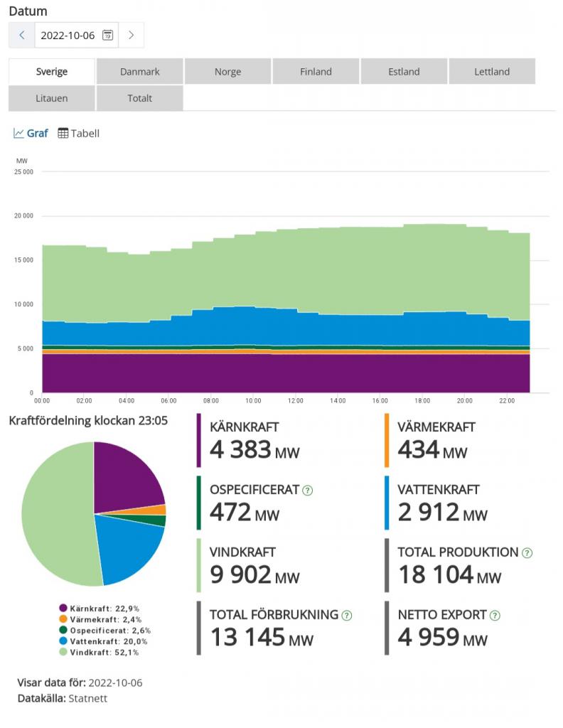Open the Estland tab
Image resolution: width=563 pixels, height=728 pixels.
pyautogui.click(x=404, y=72)
